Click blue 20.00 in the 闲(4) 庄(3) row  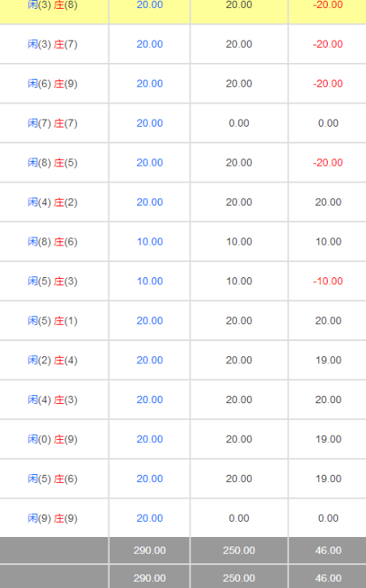[150, 400]
